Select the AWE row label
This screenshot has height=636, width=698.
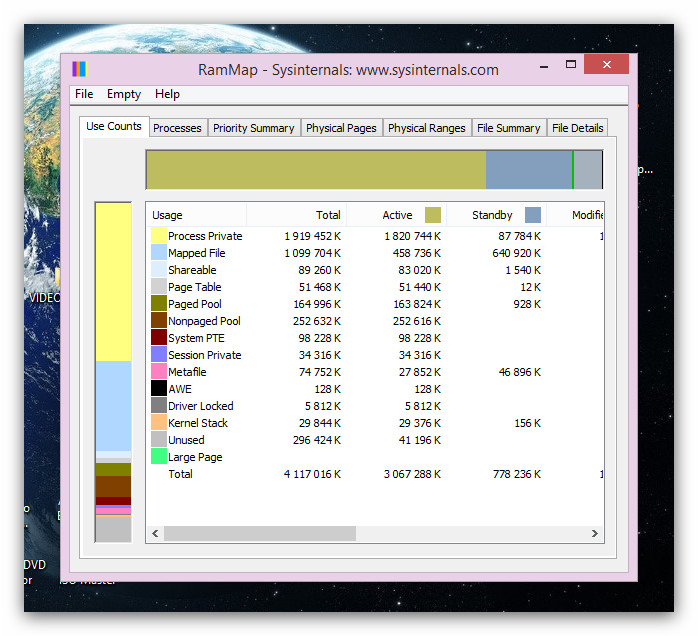click(x=180, y=389)
